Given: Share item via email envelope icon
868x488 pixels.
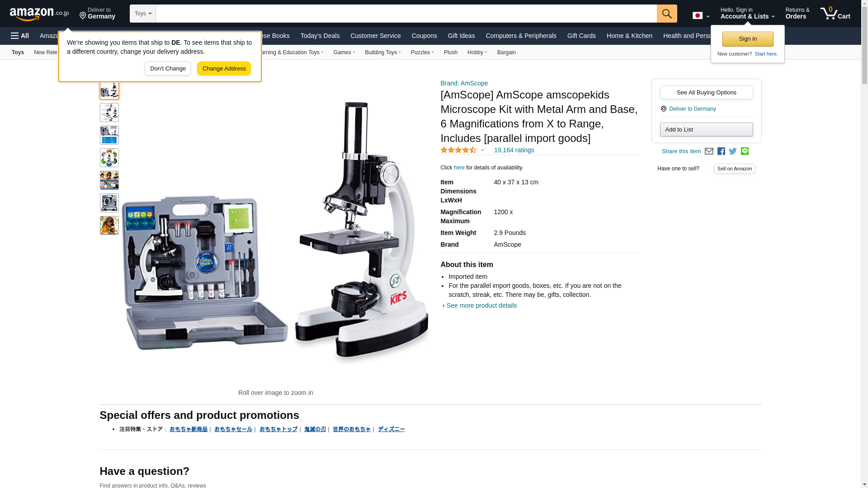Looking at the screenshot, I should tap(709, 151).
